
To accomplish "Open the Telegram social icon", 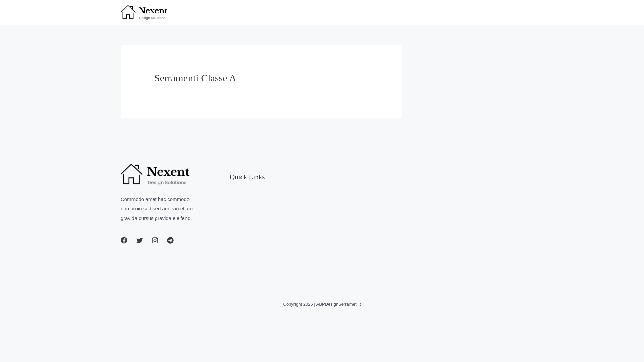I will 170,240.
